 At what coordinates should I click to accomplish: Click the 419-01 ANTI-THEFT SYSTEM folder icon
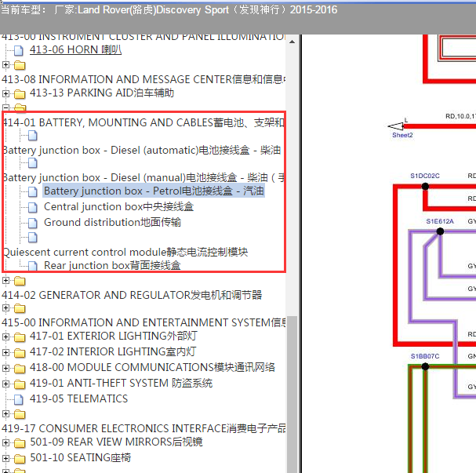click(20, 384)
